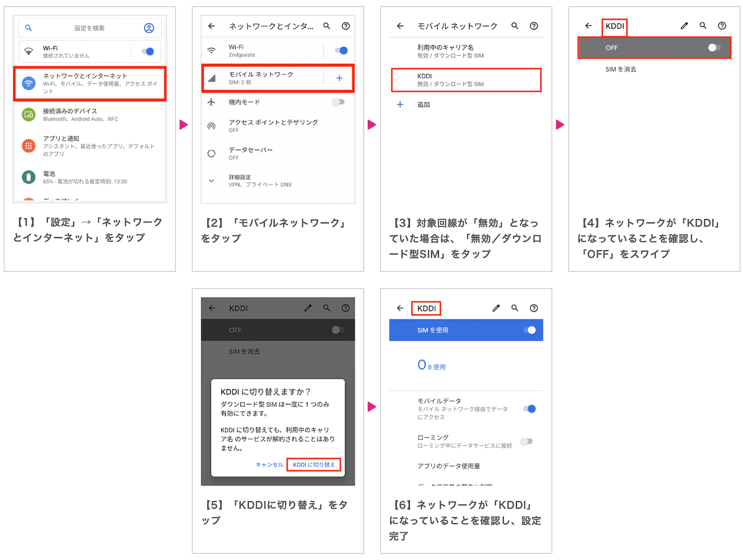Viewport: 743px width, 560px height.
Task: Click search icon on KDDI OFF screen
Action: point(703,26)
